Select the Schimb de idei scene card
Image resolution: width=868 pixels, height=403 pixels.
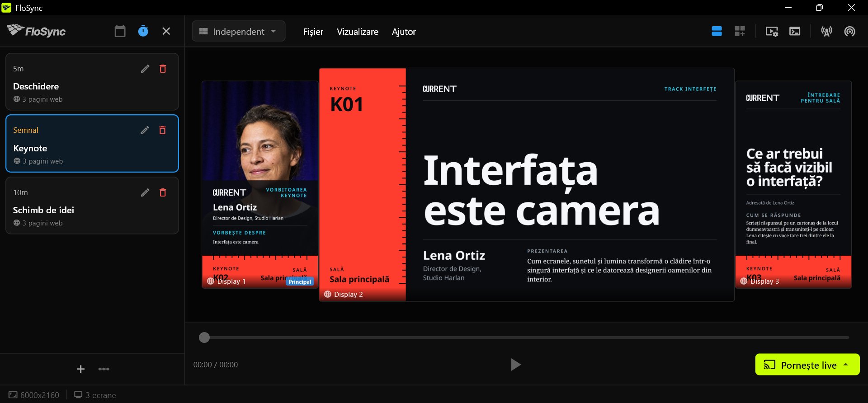click(x=92, y=206)
